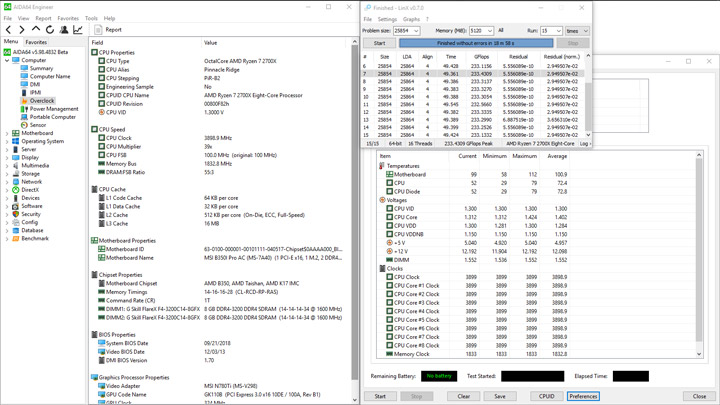Click LinX Start button

pyautogui.click(x=379, y=43)
